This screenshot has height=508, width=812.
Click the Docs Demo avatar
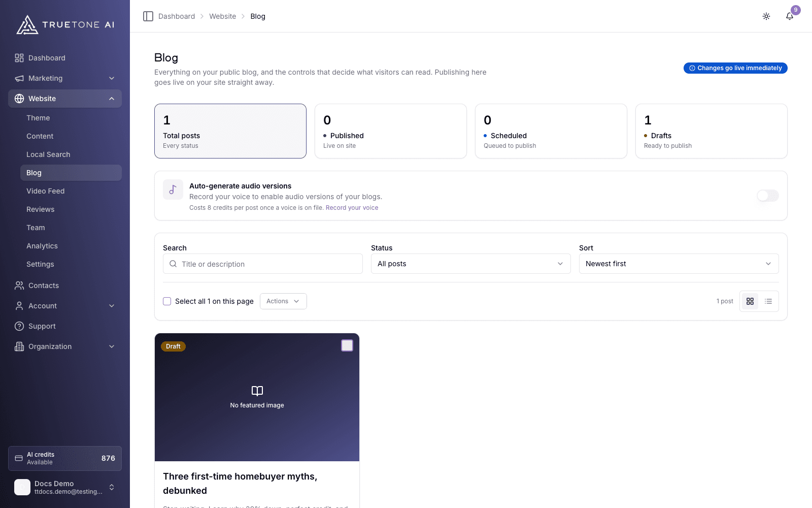tap(22, 488)
